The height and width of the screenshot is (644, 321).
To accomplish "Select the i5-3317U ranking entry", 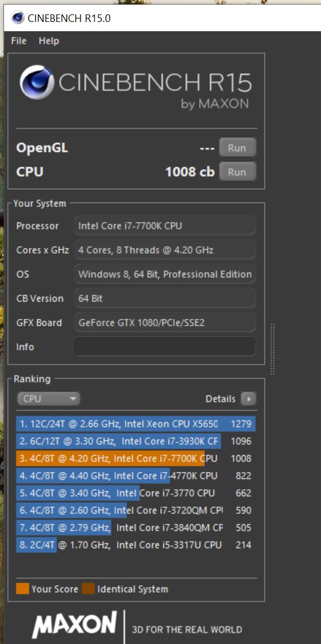I will pyautogui.click(x=136, y=545).
